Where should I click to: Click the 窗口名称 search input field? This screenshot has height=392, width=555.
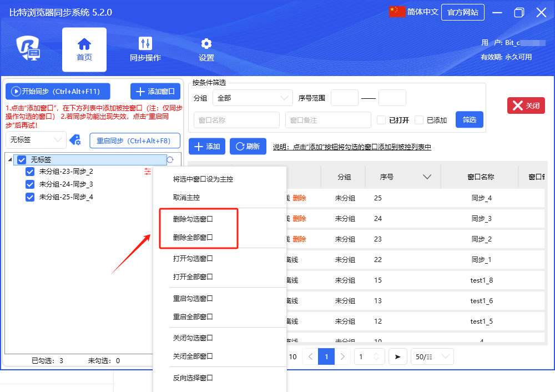[237, 120]
